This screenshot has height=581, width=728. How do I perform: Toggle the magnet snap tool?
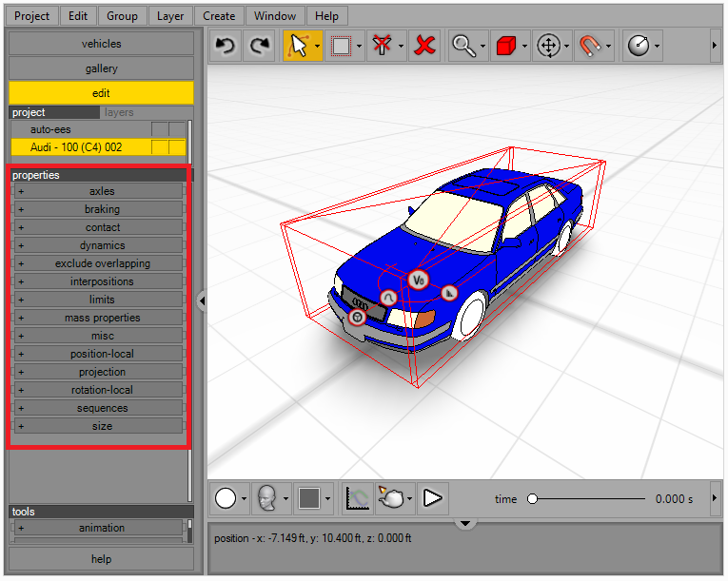[590, 46]
